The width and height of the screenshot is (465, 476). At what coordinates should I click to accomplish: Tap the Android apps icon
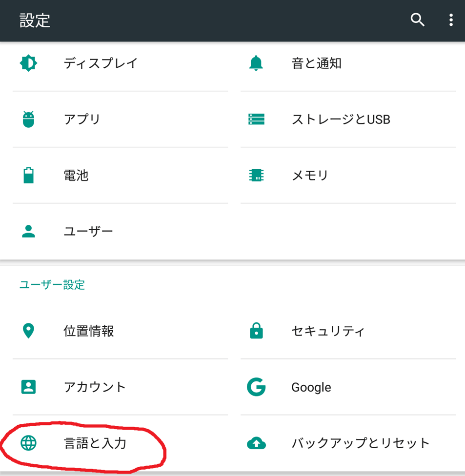pos(29,119)
